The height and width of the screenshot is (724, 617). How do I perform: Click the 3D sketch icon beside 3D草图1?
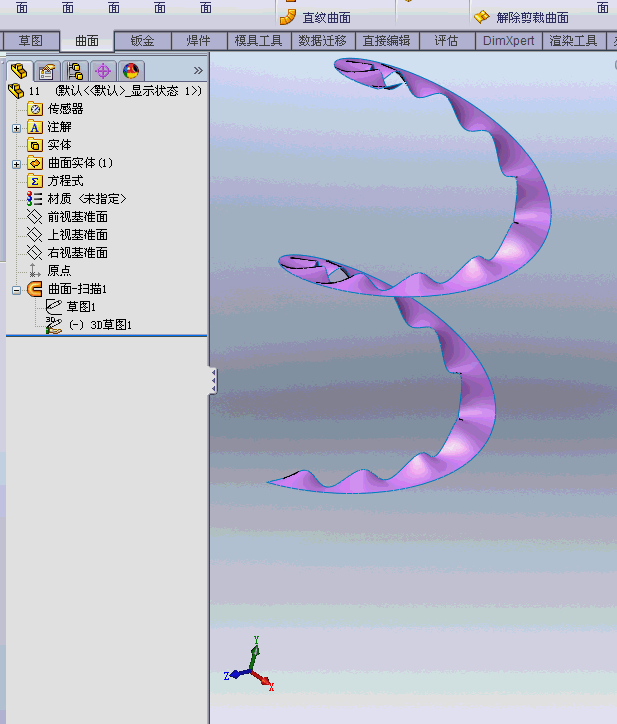pos(54,325)
